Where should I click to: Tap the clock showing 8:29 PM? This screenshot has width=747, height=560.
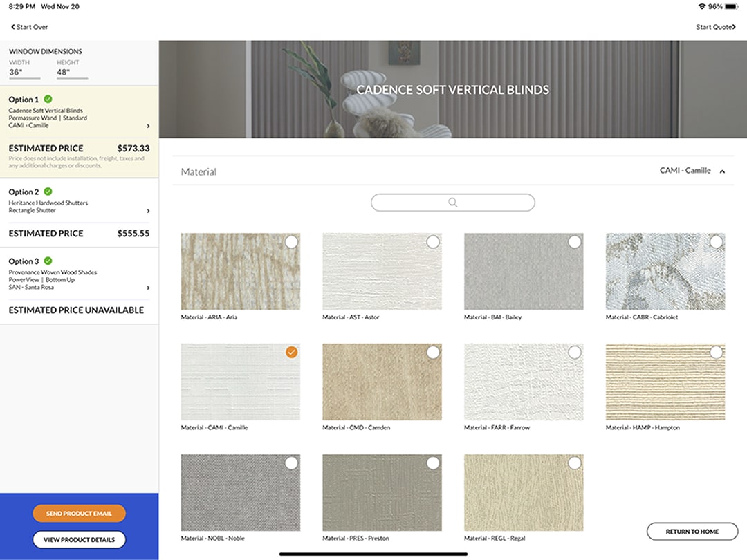22,7
